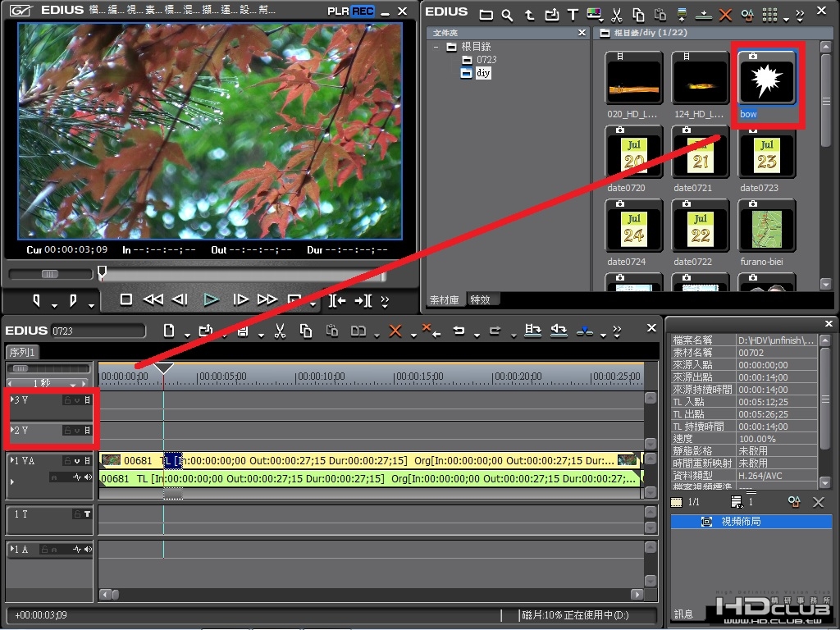The width and height of the screenshot is (840, 630).
Task: Click the search magnifier in bin toolbar
Action: coord(507,15)
